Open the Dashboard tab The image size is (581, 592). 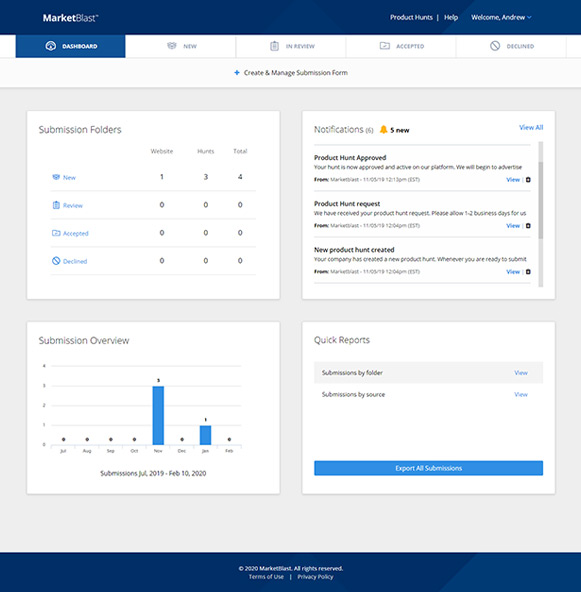(x=70, y=46)
